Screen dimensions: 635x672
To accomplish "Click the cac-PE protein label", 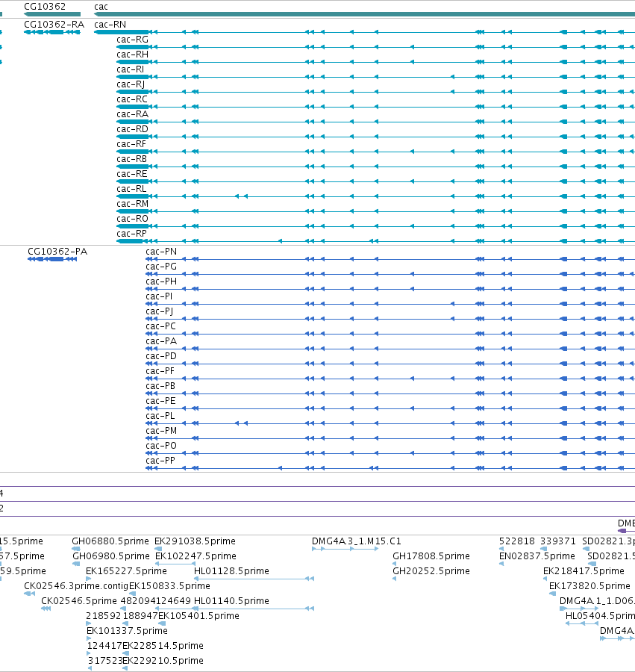I will tap(160, 401).
